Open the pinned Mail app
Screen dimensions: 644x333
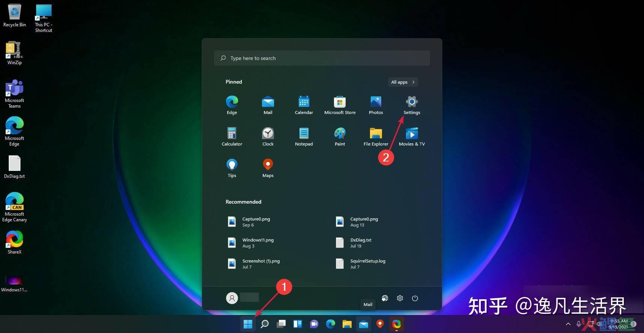pyautogui.click(x=268, y=105)
